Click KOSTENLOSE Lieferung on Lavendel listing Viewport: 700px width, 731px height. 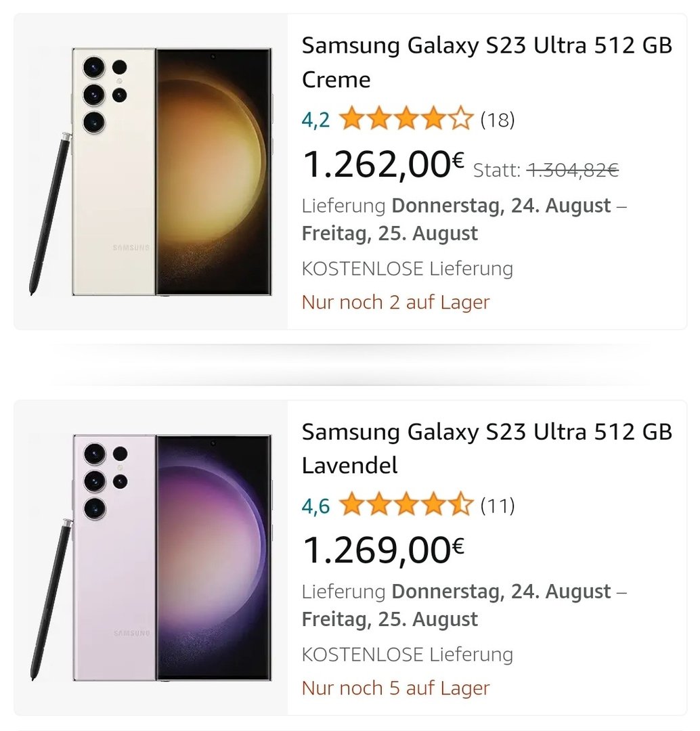click(407, 655)
